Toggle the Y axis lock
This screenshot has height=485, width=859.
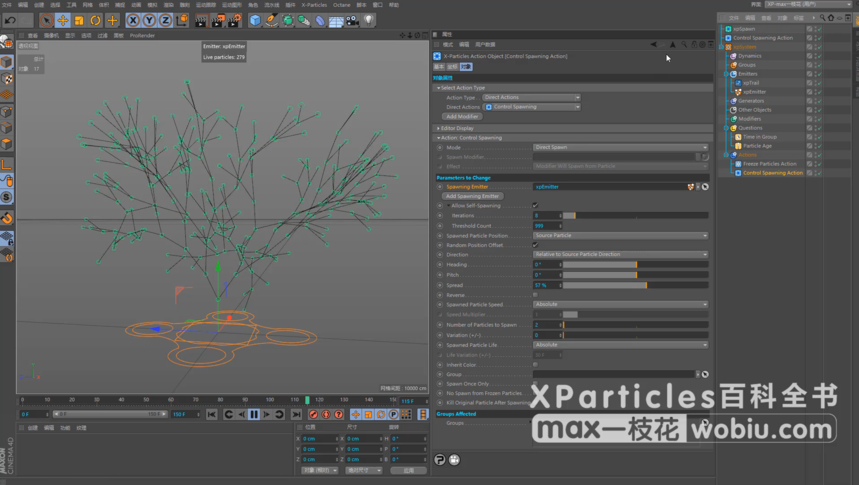point(149,21)
